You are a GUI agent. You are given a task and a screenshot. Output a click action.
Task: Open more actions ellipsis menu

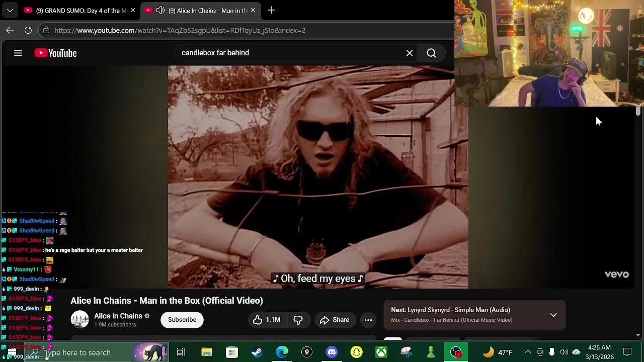[x=368, y=320]
